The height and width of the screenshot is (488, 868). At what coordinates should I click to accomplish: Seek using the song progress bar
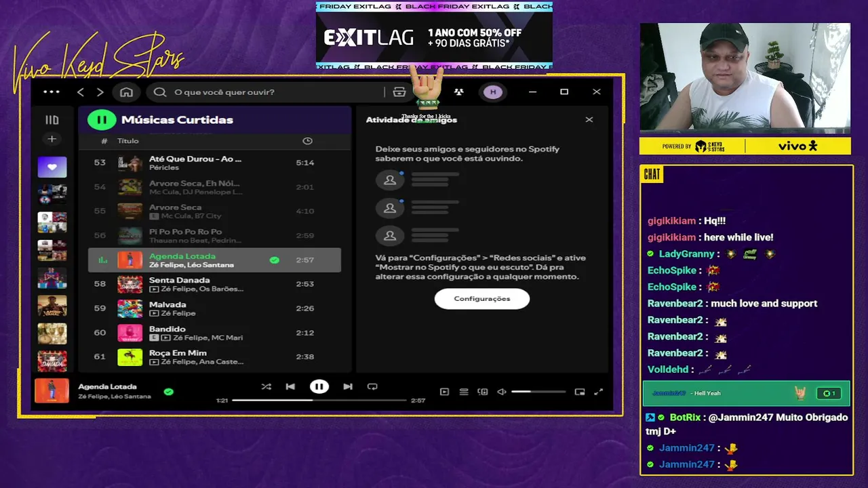click(319, 400)
